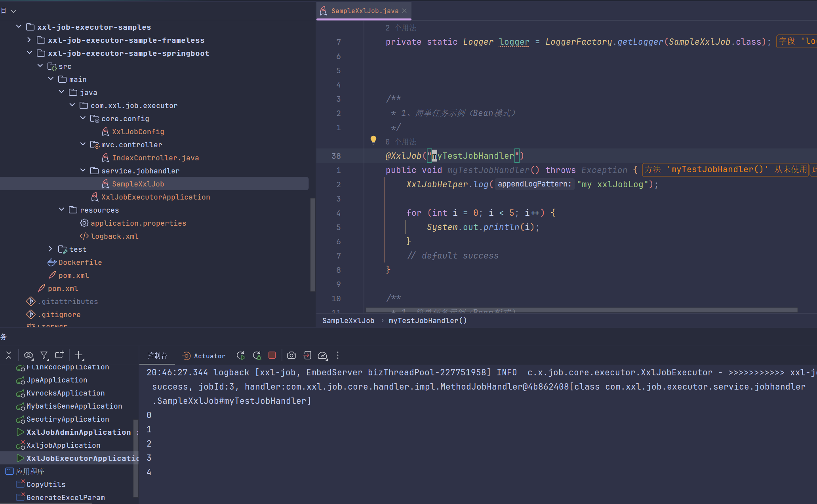Collapse the xxl-job-executor-samples folder
This screenshot has height=504, width=817.
click(x=19, y=27)
